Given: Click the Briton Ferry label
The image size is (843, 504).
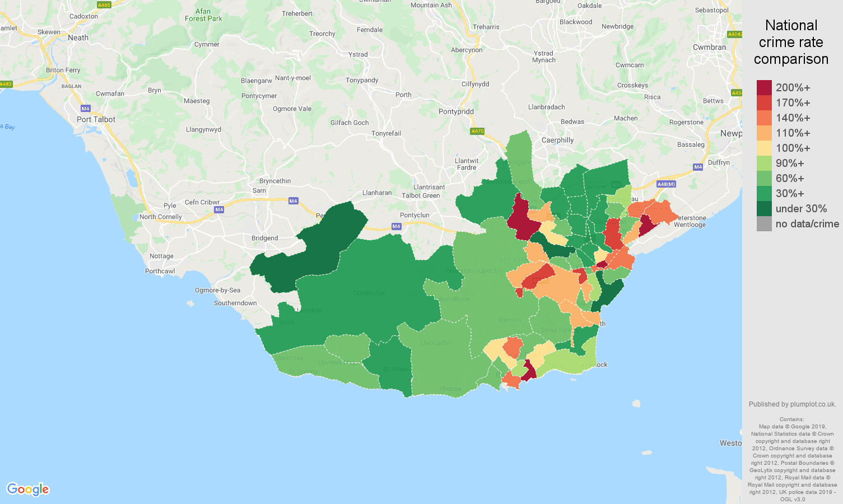Looking at the screenshot, I should click(63, 70).
